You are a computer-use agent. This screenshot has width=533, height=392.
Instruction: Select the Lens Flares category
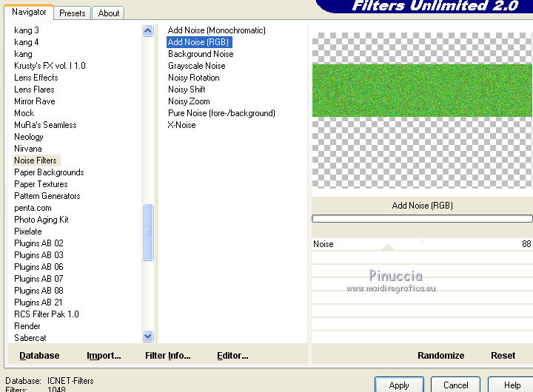(34, 89)
